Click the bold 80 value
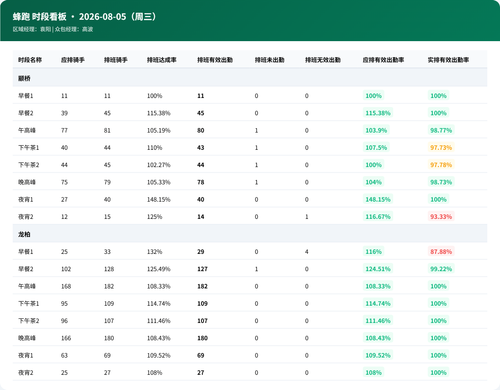 (201, 130)
